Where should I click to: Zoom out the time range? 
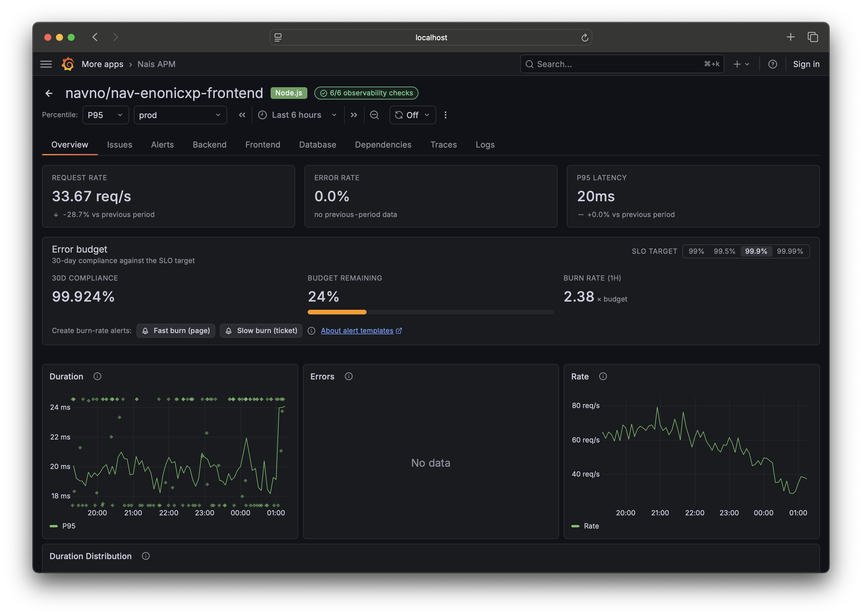point(374,115)
